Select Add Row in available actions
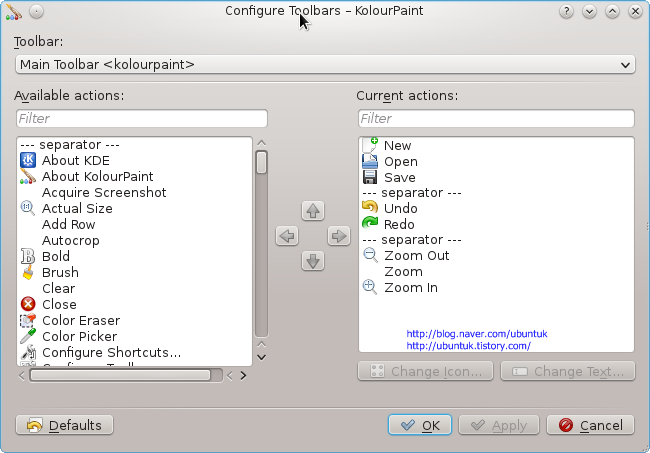 tap(134, 224)
